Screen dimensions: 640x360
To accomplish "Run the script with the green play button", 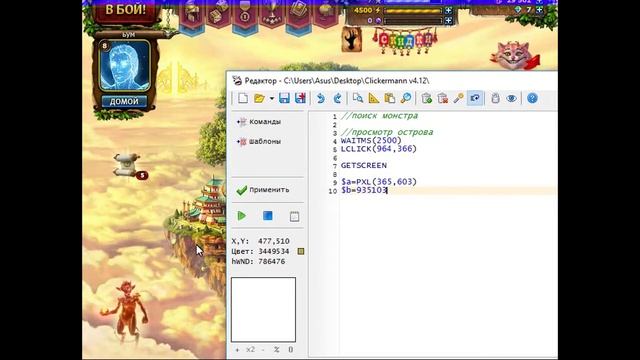I will pos(242,216).
